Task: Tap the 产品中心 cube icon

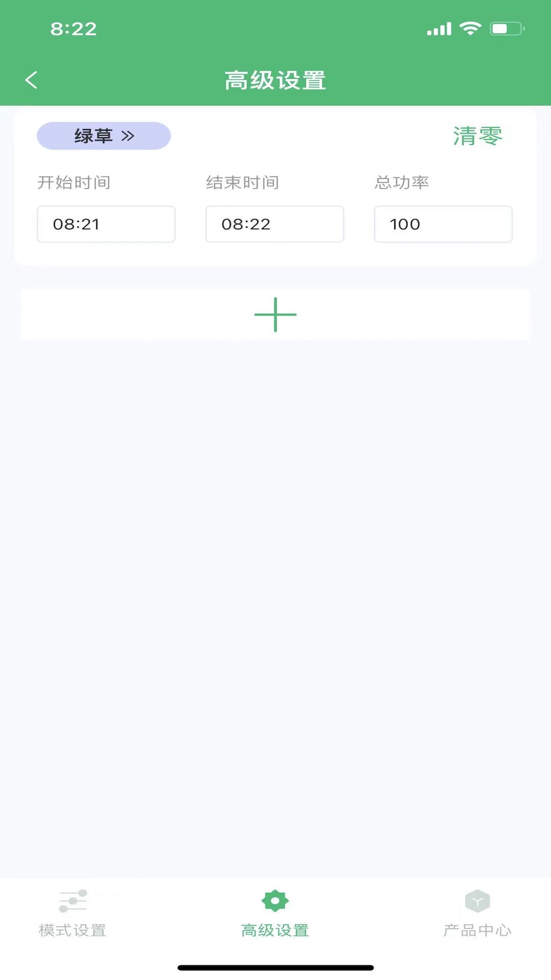Action: (478, 901)
